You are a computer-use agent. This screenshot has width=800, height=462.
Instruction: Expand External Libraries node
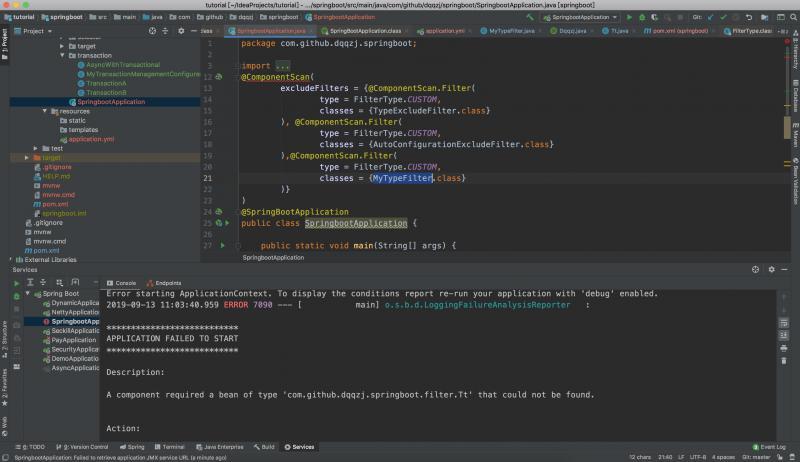pyautogui.click(x=11, y=260)
